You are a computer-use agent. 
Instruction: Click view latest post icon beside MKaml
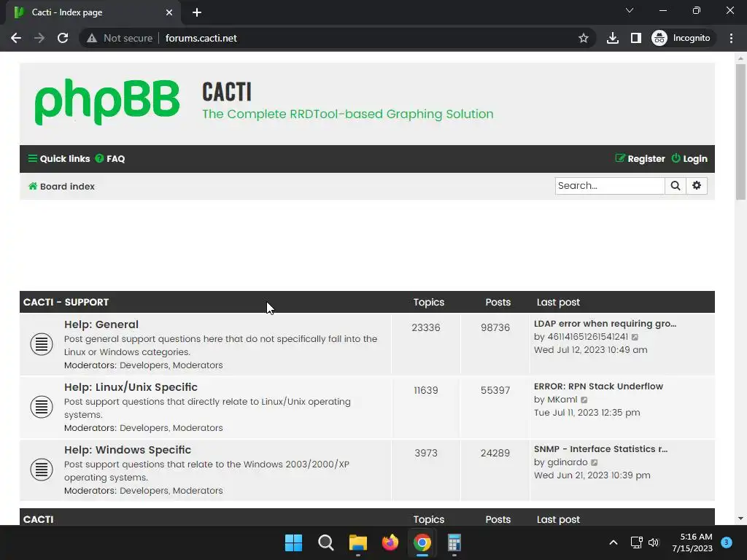pos(584,400)
